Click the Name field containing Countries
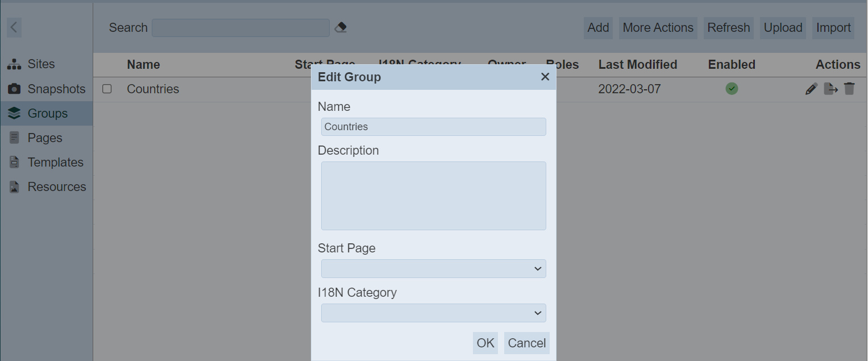This screenshot has height=361, width=868. click(x=433, y=127)
